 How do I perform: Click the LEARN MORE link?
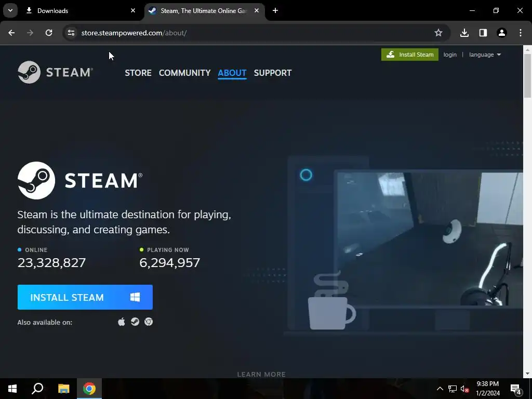pos(261,374)
